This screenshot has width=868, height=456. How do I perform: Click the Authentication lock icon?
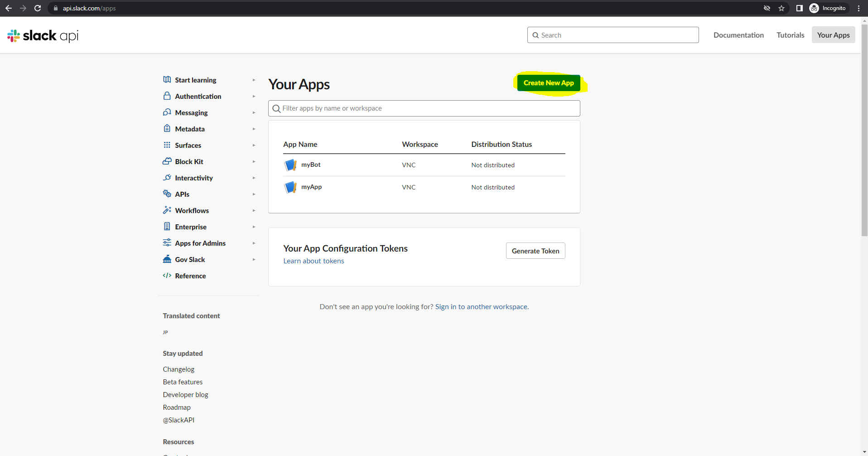(x=167, y=96)
